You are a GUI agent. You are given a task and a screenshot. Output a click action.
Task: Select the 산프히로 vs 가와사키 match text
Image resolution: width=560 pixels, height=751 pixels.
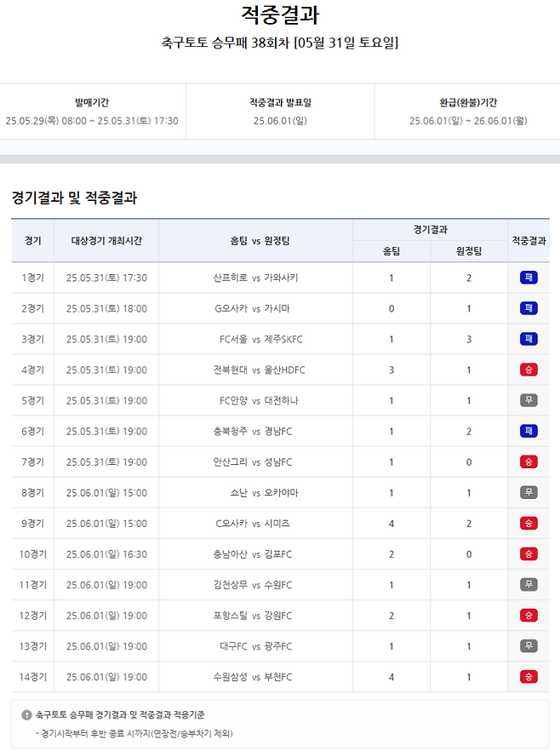coord(255,278)
